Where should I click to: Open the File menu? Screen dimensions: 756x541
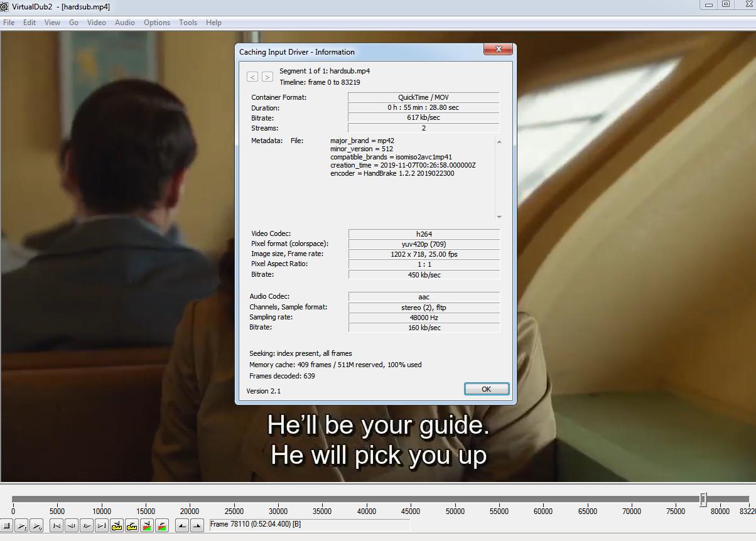click(9, 22)
